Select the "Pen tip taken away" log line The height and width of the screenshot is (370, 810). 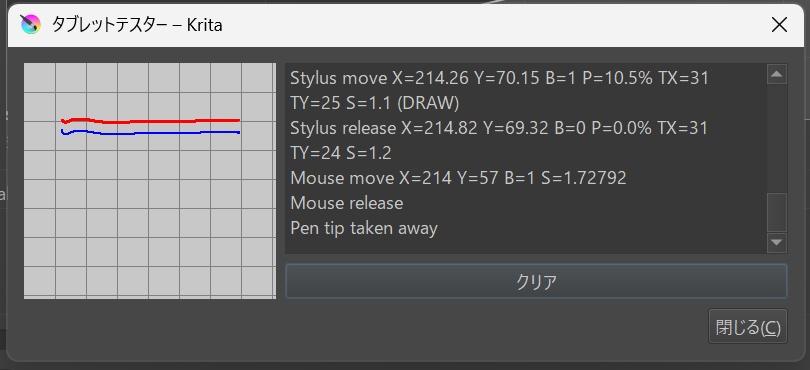click(364, 228)
